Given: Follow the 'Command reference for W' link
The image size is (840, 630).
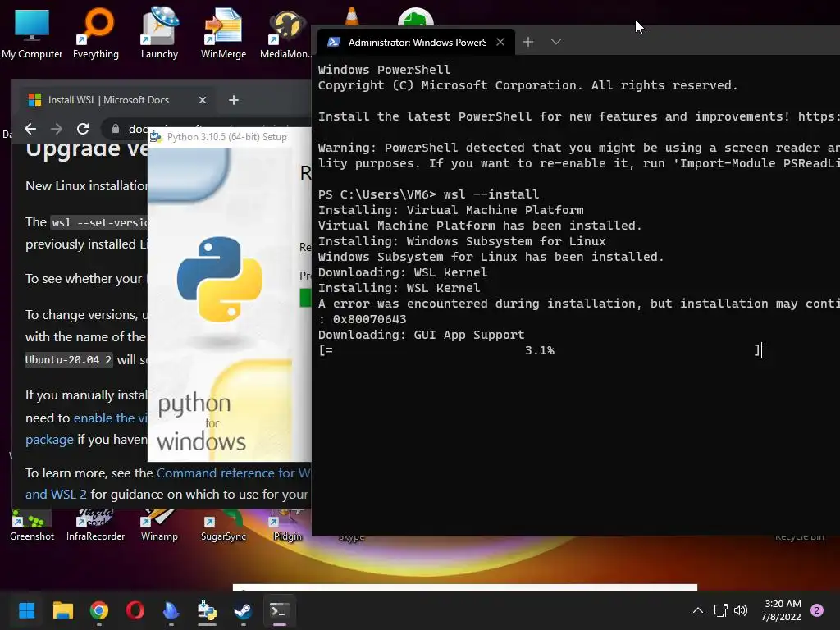Looking at the screenshot, I should click(234, 473).
